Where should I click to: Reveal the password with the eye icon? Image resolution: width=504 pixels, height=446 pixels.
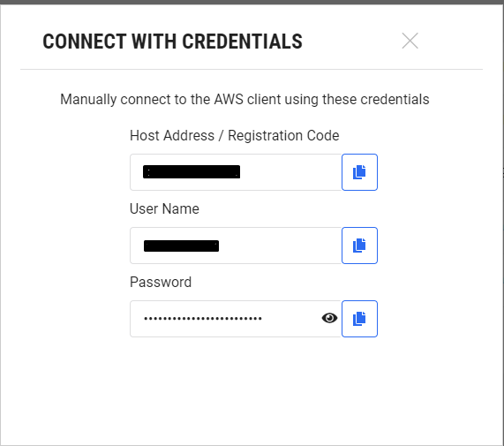[x=329, y=318]
